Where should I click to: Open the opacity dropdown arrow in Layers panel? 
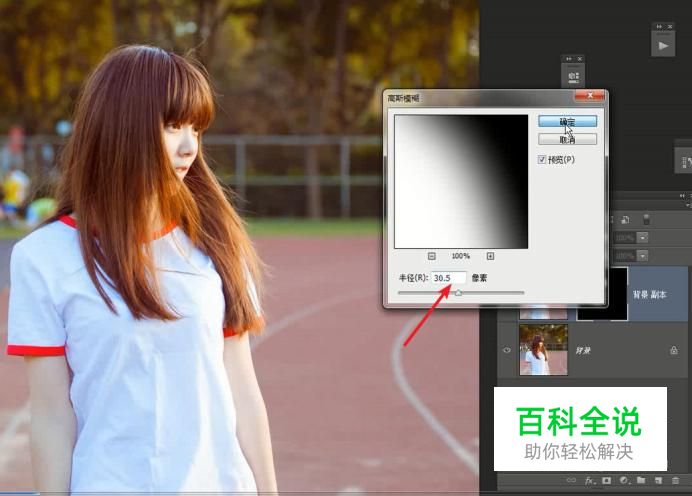pyautogui.click(x=643, y=237)
